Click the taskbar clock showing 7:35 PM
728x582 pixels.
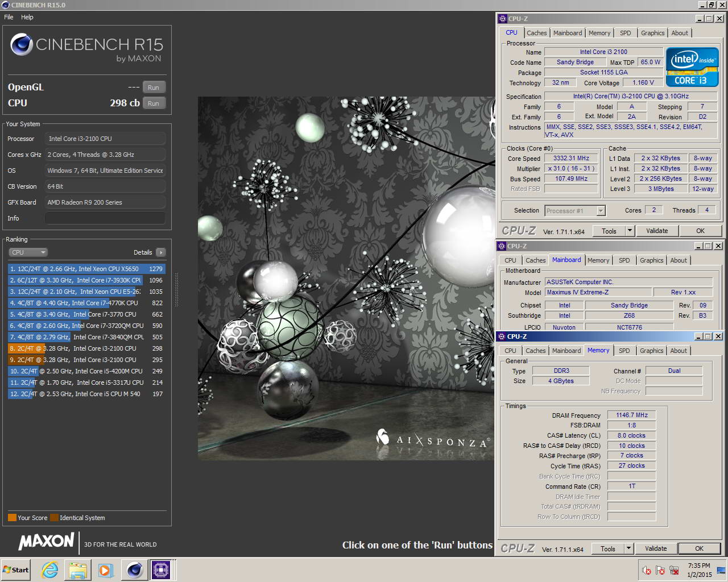click(x=699, y=570)
